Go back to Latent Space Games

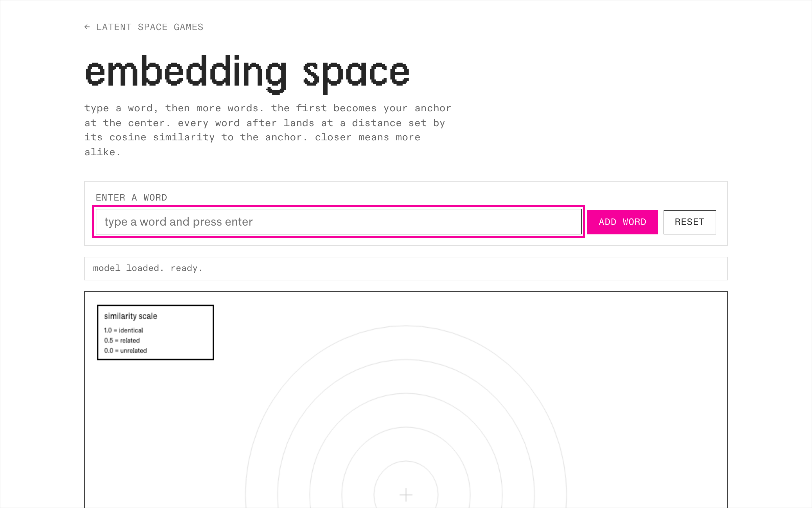144,27
